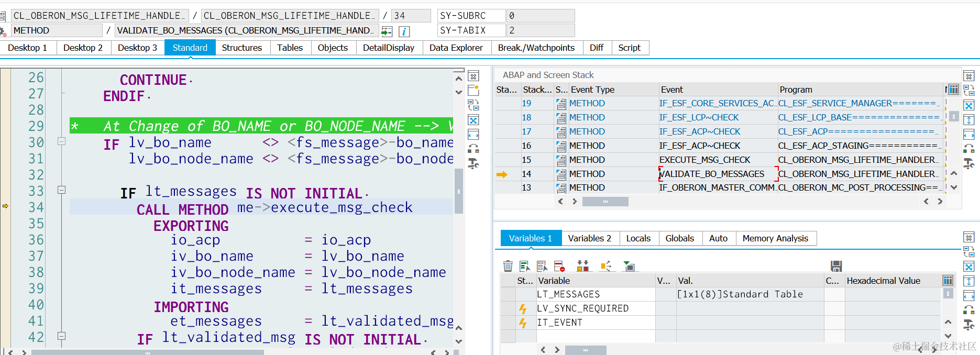Click source icon in stack row 19
This screenshot has width=980, height=355.
point(561,104)
